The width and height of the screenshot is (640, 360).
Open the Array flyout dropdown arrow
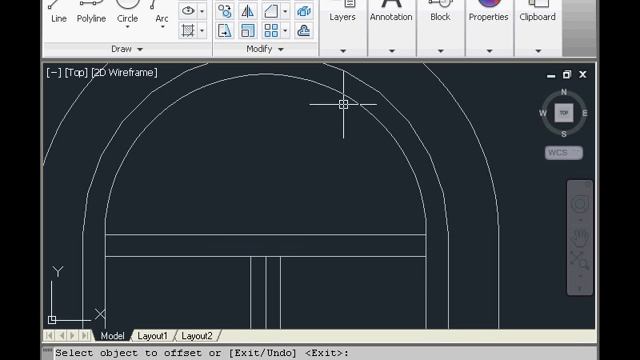tap(285, 31)
